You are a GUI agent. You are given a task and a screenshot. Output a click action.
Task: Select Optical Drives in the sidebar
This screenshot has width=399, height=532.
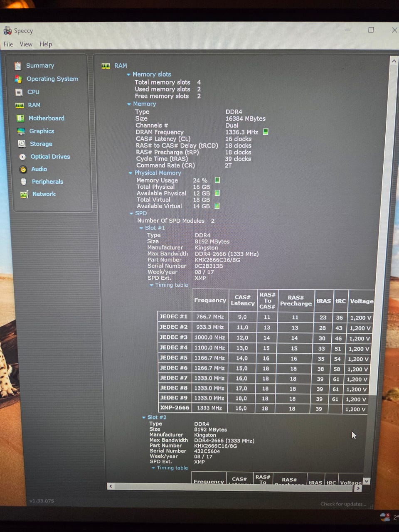(50, 157)
